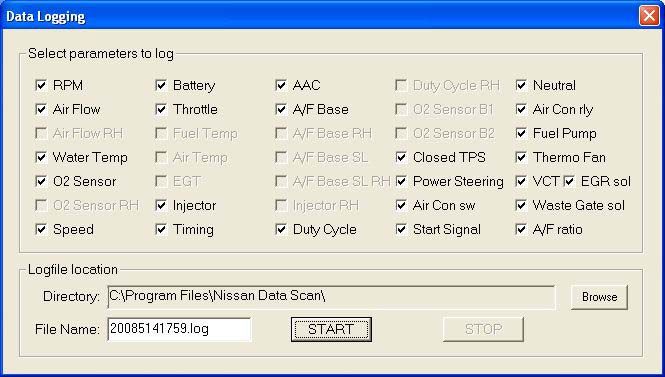Image resolution: width=665 pixels, height=377 pixels.
Task: Uncheck the Air Con rly checkbox
Action: click(x=521, y=109)
